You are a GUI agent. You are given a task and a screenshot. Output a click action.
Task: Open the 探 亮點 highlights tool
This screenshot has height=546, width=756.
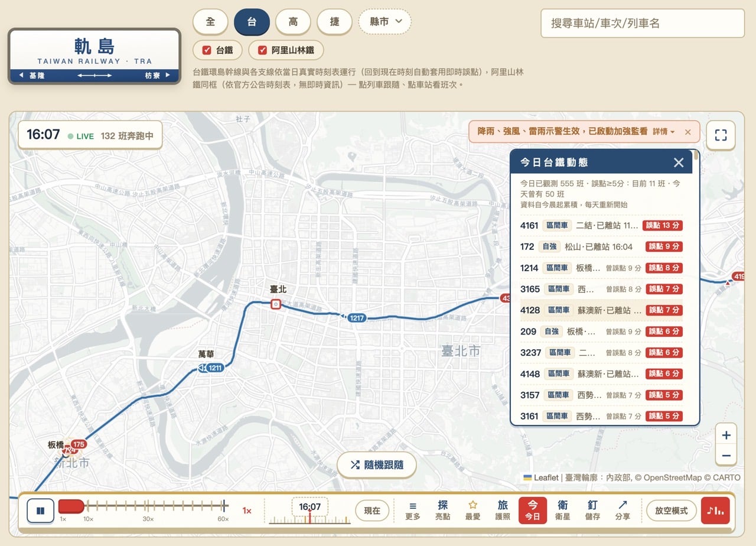443,511
